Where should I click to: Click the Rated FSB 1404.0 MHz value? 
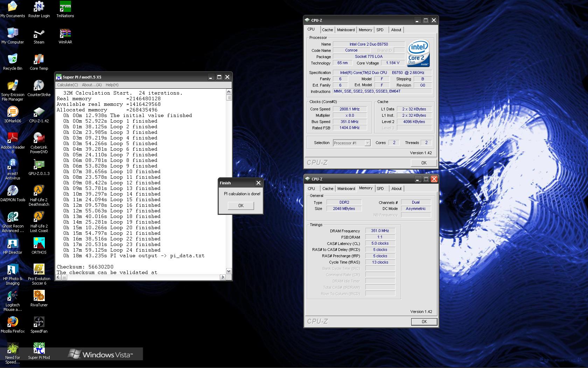(x=350, y=128)
